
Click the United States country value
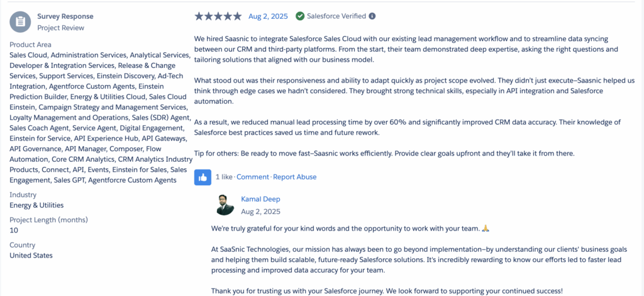tap(31, 255)
